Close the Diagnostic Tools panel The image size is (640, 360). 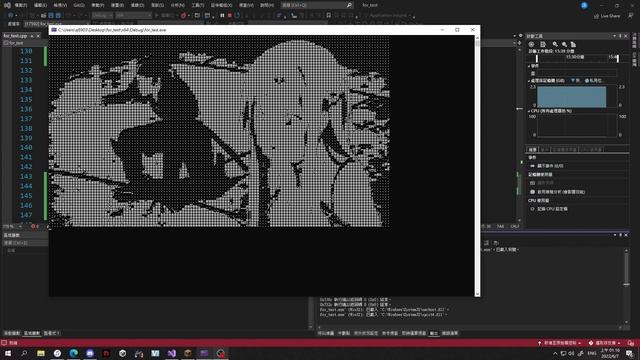pos(626,36)
